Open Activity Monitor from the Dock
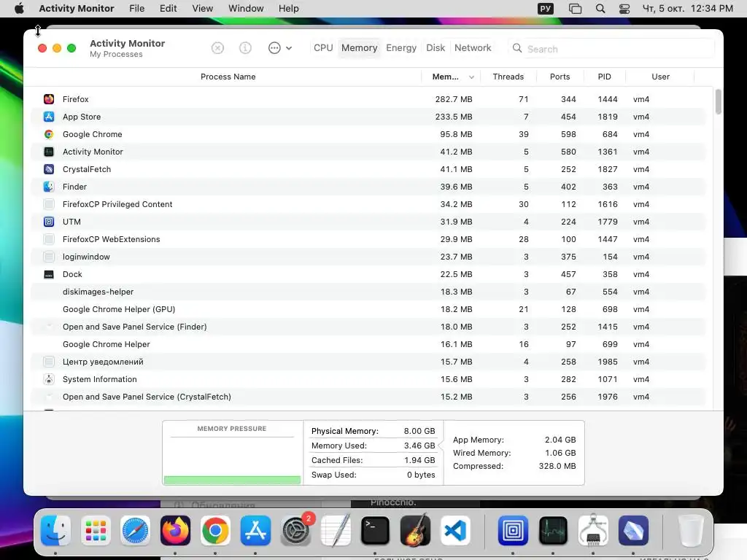Image resolution: width=747 pixels, height=560 pixels. [553, 531]
